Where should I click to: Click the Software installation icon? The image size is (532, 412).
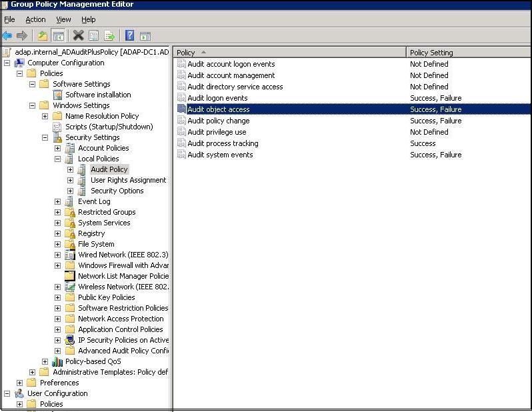pyautogui.click(x=58, y=95)
